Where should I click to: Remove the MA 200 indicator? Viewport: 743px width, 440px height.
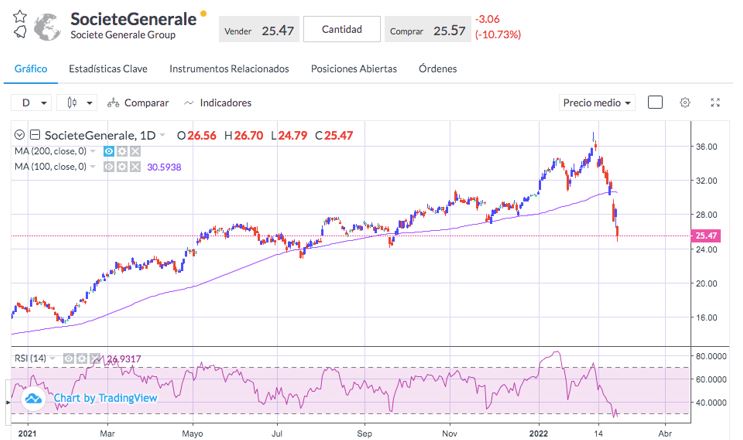click(x=136, y=152)
